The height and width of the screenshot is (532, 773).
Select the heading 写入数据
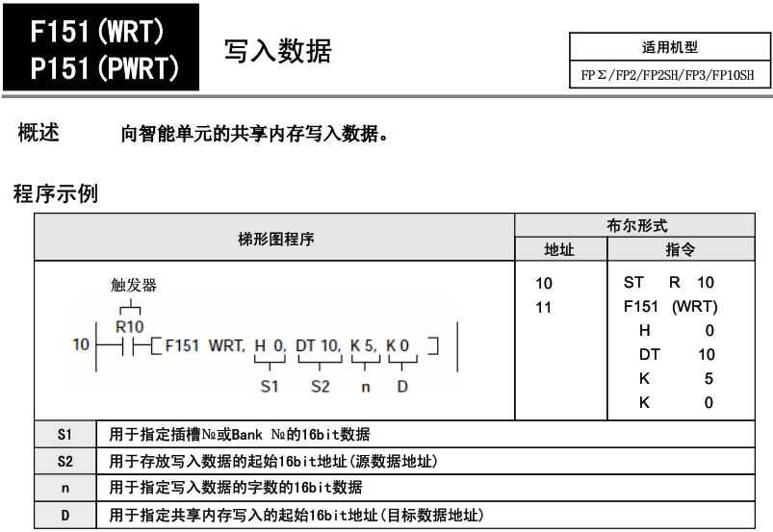click(277, 51)
